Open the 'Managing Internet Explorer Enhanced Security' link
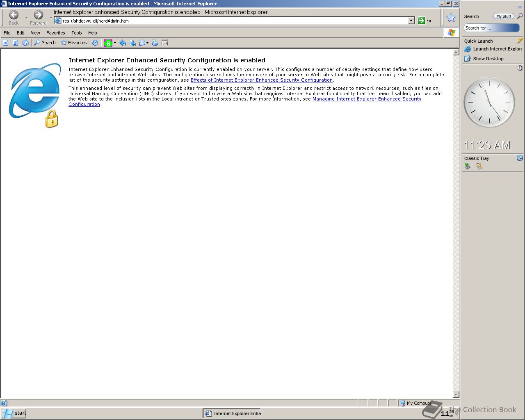The width and height of the screenshot is (525, 420). pos(367,99)
